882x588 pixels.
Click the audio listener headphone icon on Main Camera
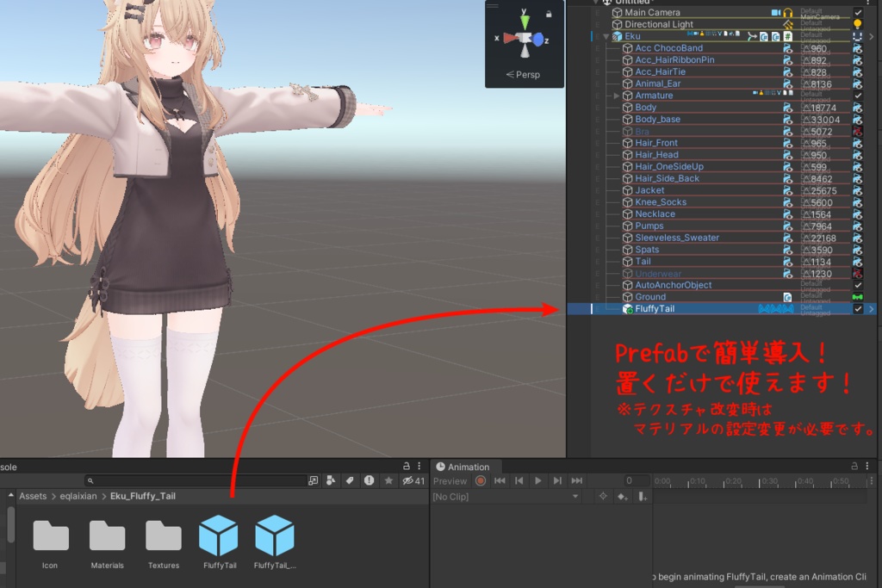tap(788, 12)
